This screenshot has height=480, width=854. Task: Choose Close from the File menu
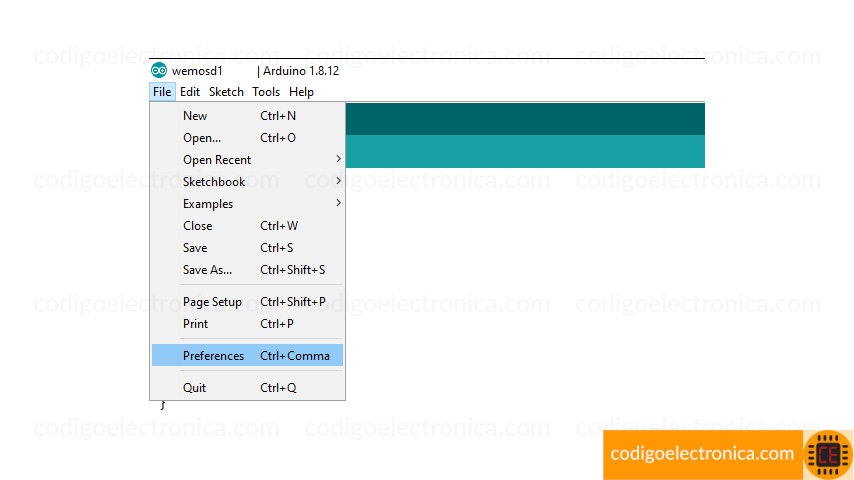pyautogui.click(x=247, y=226)
